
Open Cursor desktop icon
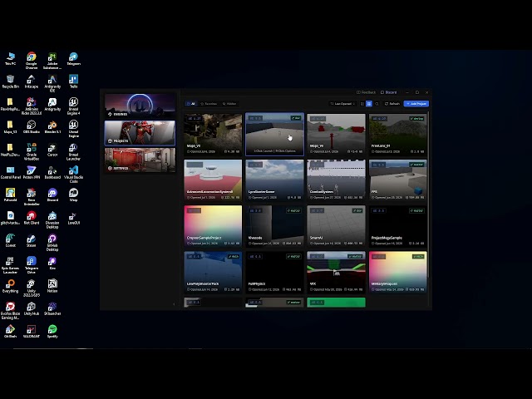click(x=52, y=150)
